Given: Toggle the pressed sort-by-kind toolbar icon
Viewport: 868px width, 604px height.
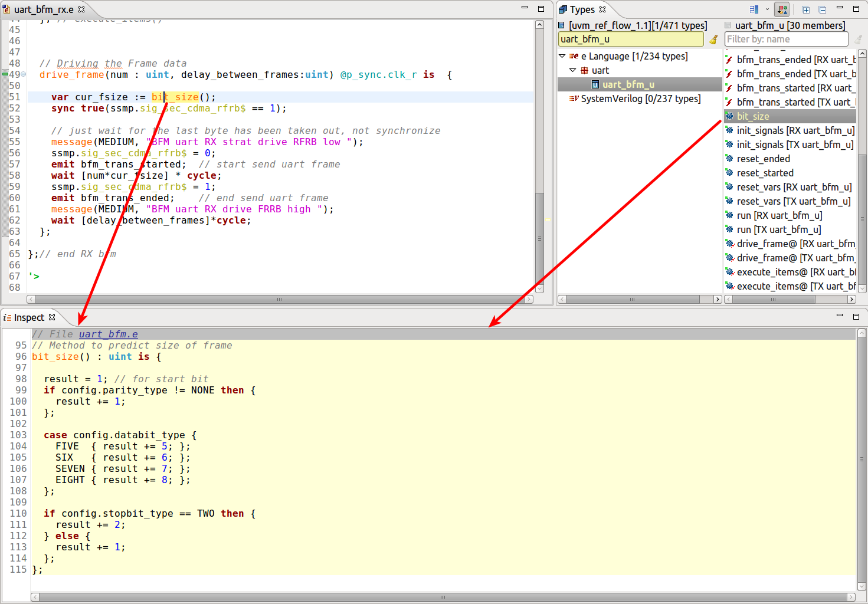Looking at the screenshot, I should [782, 9].
